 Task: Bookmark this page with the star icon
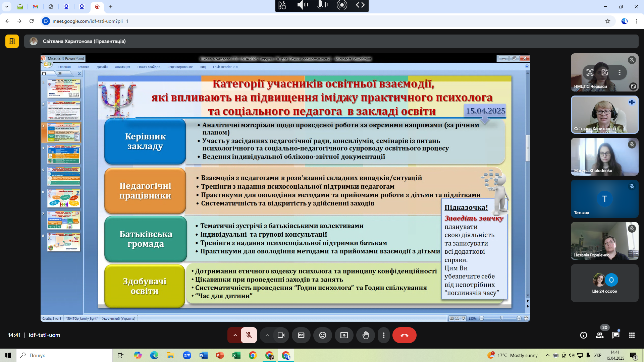[608, 21]
